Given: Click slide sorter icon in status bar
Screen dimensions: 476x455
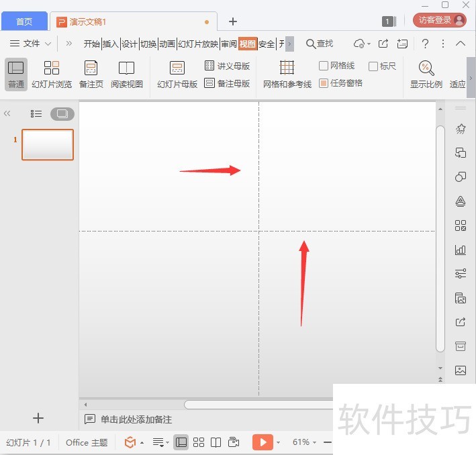Looking at the screenshot, I should [x=199, y=442].
